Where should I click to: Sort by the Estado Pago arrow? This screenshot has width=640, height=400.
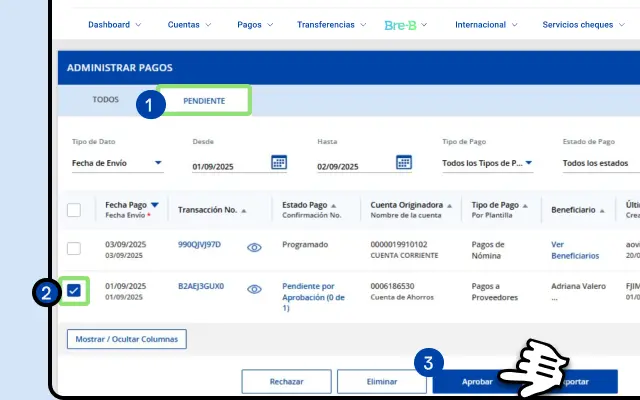(333, 205)
